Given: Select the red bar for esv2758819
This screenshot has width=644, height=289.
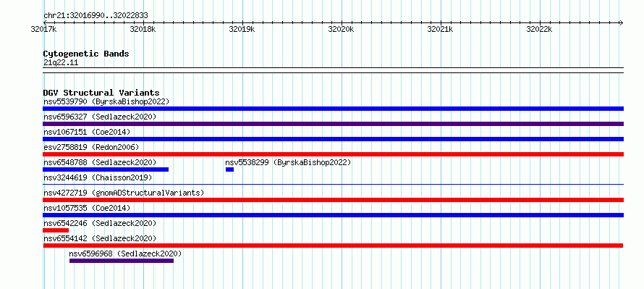Looking at the screenshot, I should coord(333,154).
